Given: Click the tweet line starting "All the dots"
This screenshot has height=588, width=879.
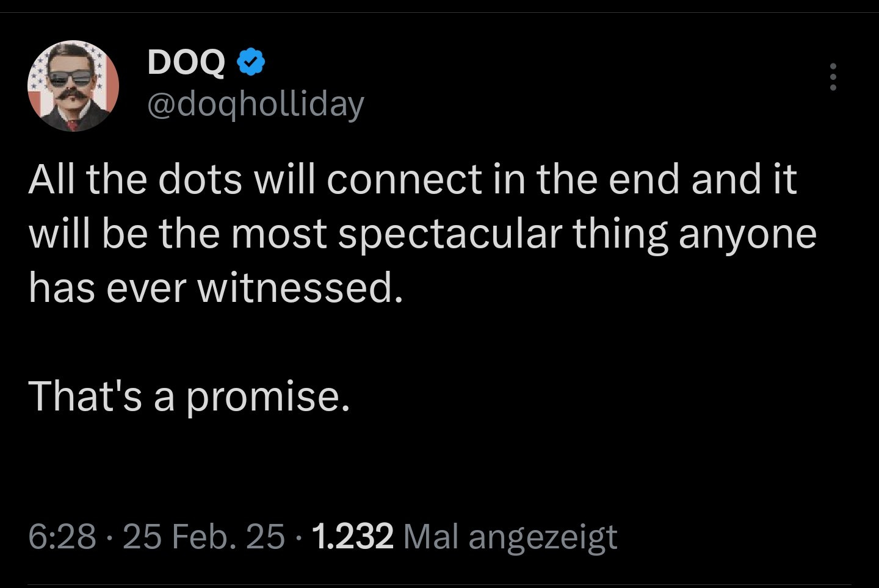Looking at the screenshot, I should click(413, 179).
